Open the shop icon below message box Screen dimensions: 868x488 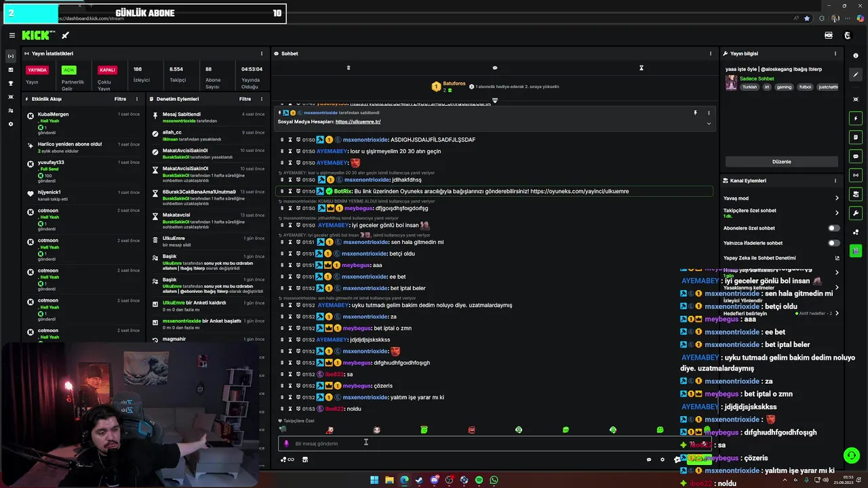click(305, 460)
